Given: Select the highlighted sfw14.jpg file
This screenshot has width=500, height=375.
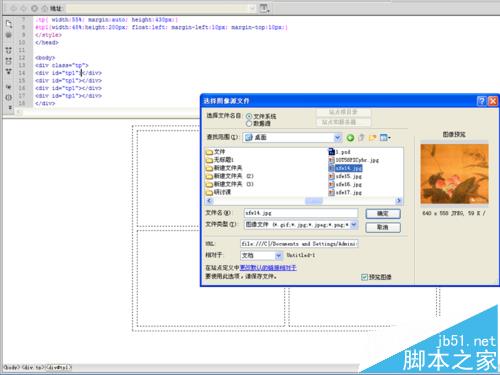Looking at the screenshot, I should pos(345,168).
